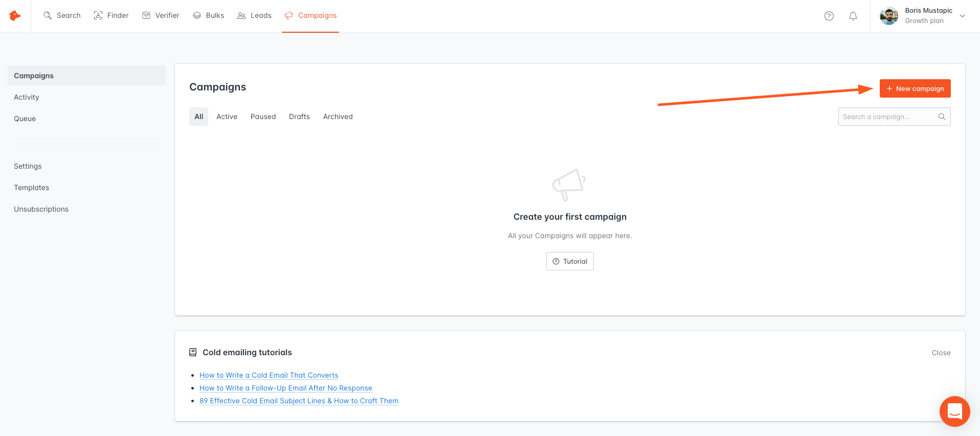Open the Leads navigation item
This screenshot has height=436, width=980.
(x=254, y=15)
